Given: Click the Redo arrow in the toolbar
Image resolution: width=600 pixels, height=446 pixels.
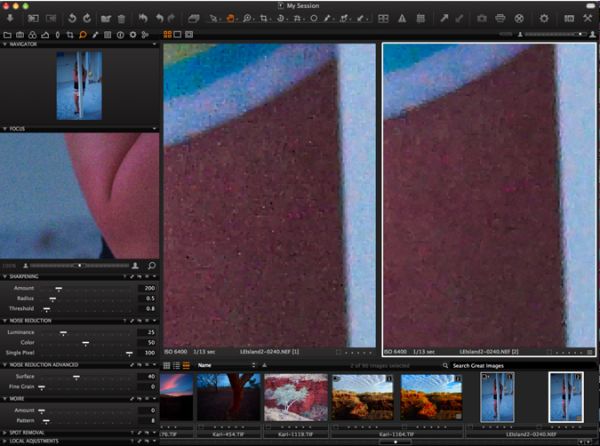Looking at the screenshot, I should click(x=171, y=18).
